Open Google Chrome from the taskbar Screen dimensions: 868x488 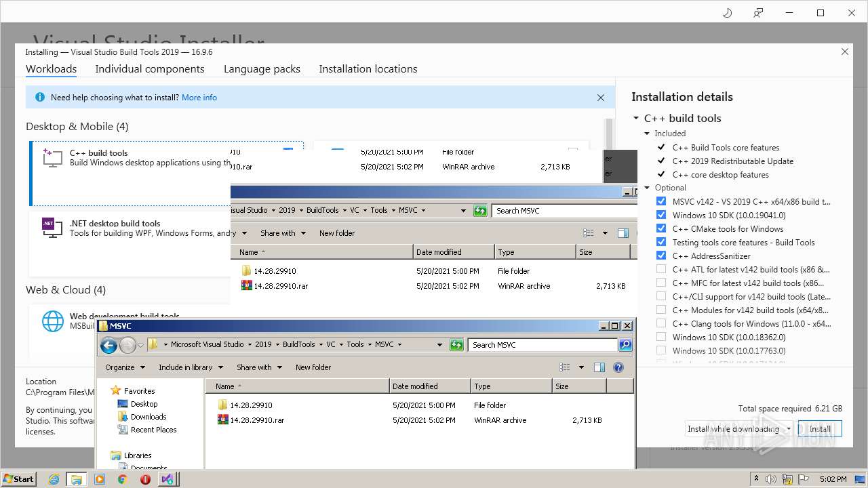pyautogui.click(x=122, y=479)
